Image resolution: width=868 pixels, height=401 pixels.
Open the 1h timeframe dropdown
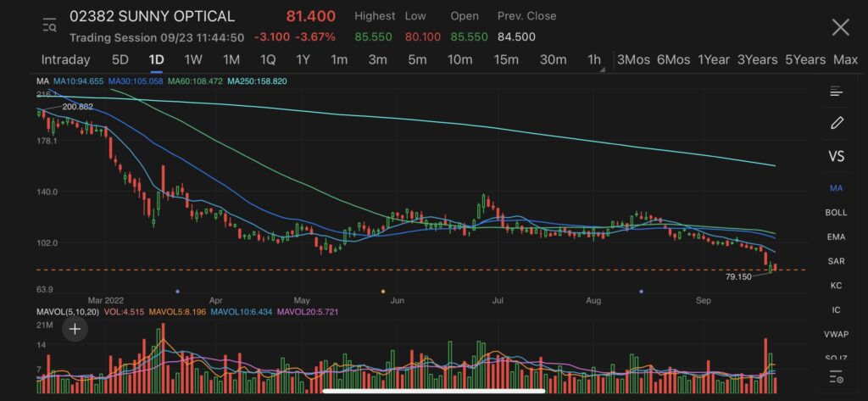pos(595,60)
